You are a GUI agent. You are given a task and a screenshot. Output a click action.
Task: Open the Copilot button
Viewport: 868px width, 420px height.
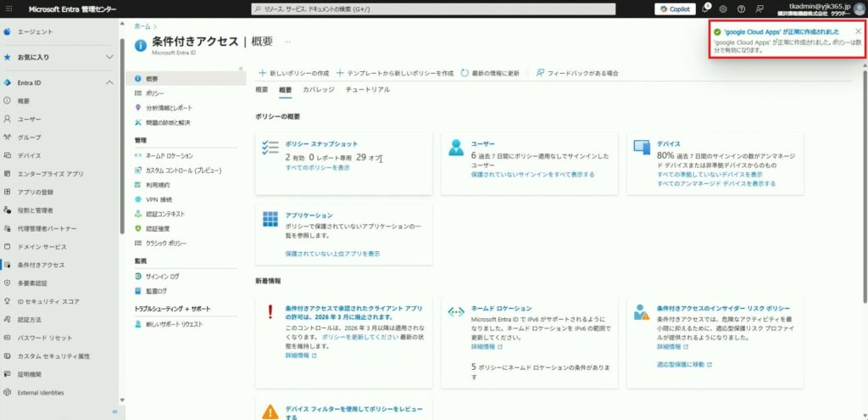pos(676,8)
